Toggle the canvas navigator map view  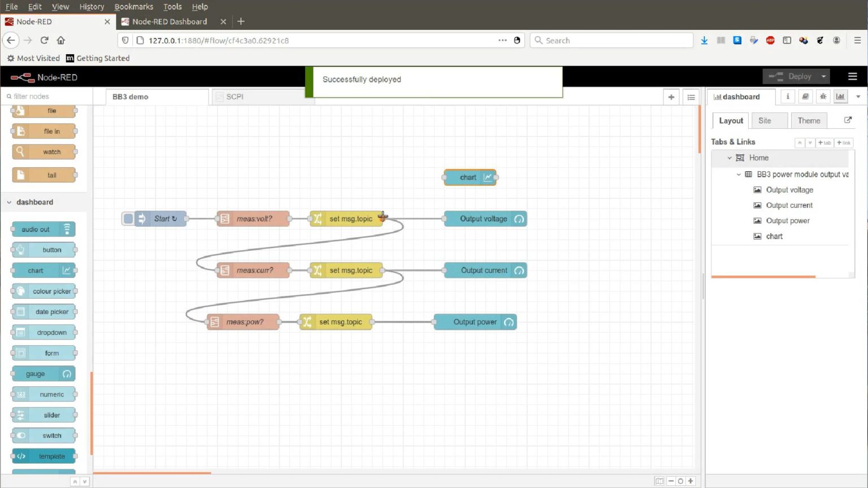click(659, 481)
